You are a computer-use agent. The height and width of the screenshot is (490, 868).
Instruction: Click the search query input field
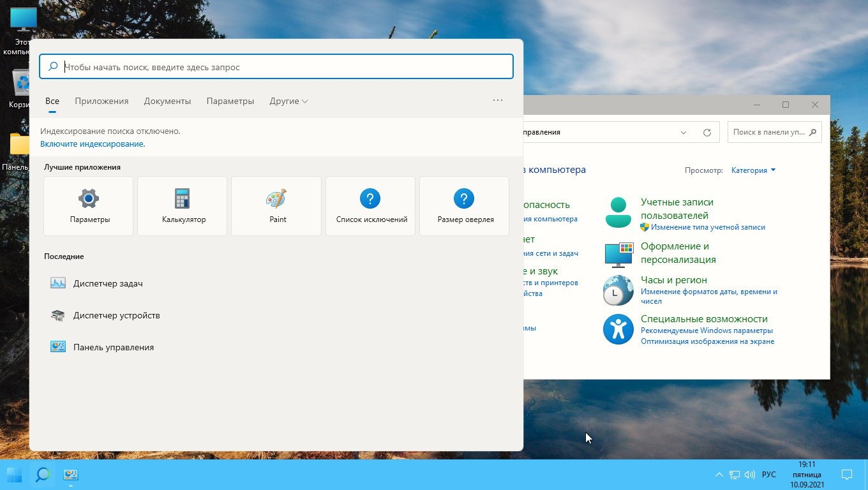281,66
